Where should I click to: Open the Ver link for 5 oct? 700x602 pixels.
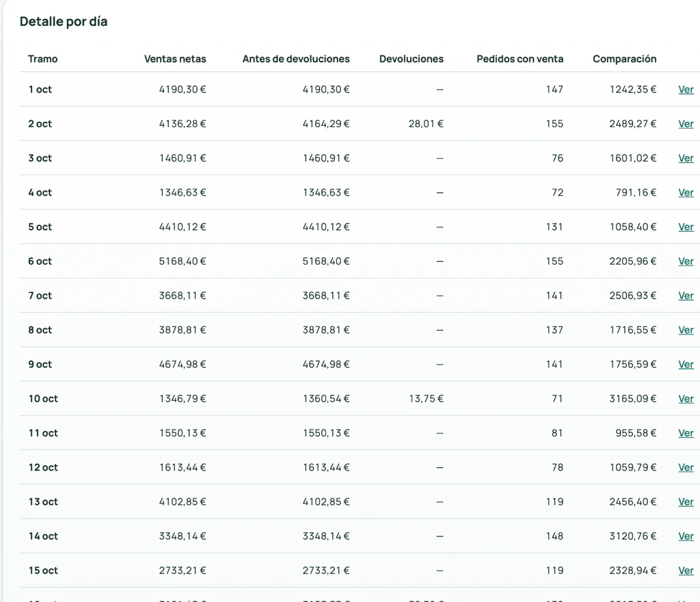686,227
